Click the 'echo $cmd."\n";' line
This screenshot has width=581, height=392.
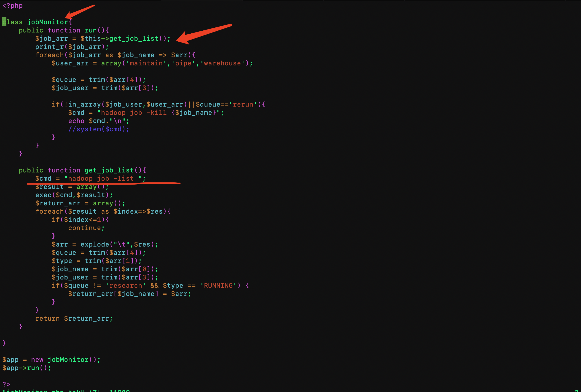click(99, 121)
